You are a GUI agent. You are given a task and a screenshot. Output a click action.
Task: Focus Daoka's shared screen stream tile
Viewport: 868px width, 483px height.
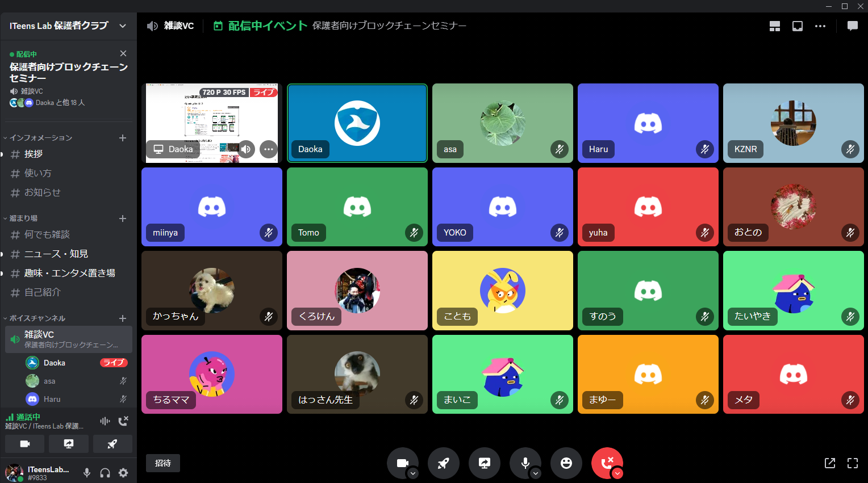pos(212,123)
